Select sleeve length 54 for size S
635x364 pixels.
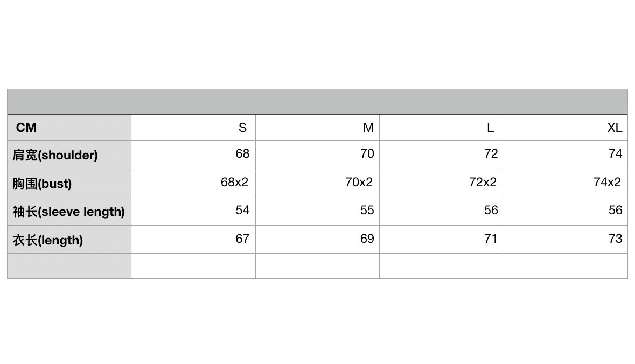242,211
